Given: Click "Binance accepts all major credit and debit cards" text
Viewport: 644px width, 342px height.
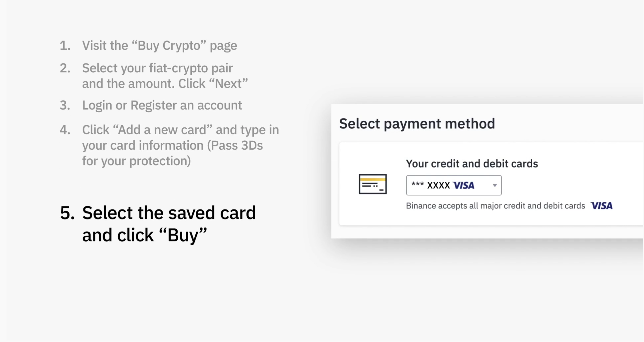Looking at the screenshot, I should pyautogui.click(x=495, y=206).
